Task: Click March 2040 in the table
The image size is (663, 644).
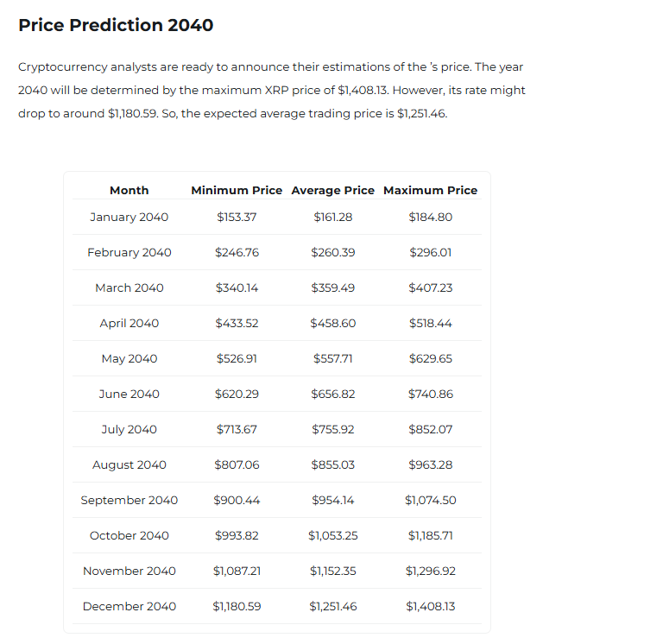Action: 129,287
